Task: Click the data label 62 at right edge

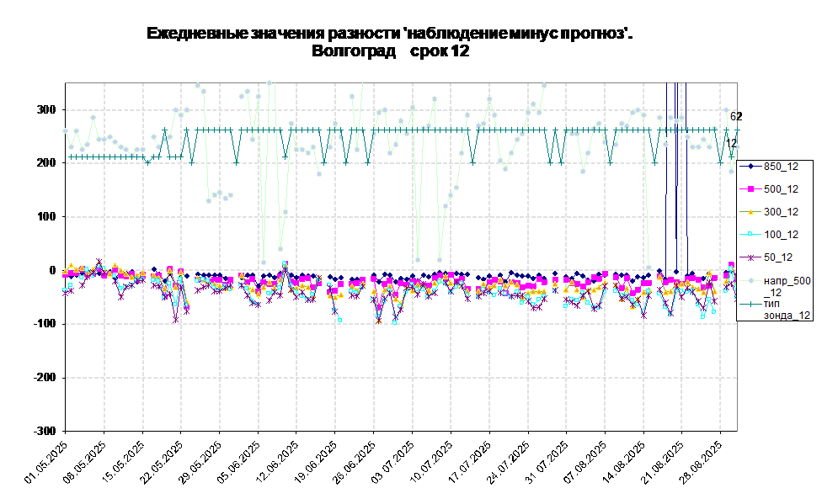Action: [734, 117]
